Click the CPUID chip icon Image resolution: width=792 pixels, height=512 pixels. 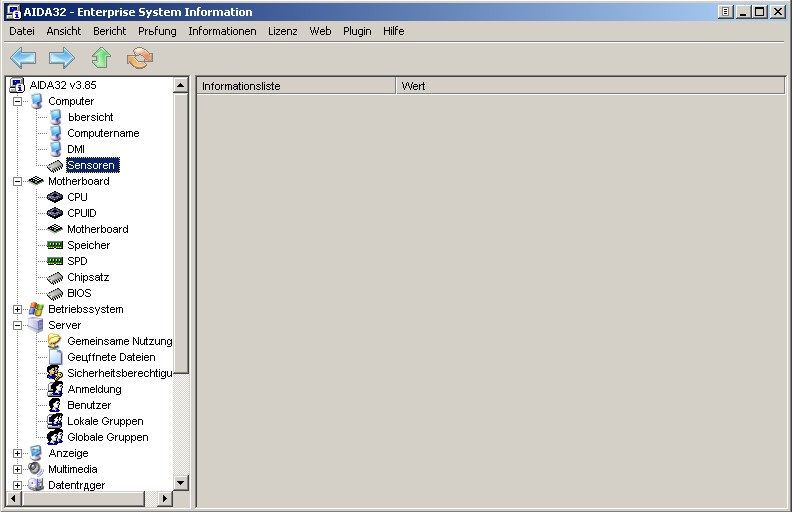coord(55,213)
